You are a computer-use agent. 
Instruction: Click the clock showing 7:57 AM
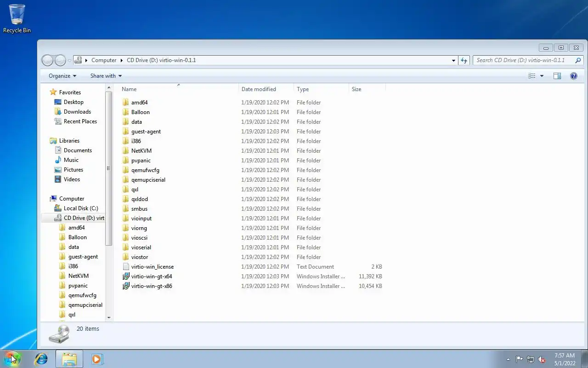pos(565,356)
